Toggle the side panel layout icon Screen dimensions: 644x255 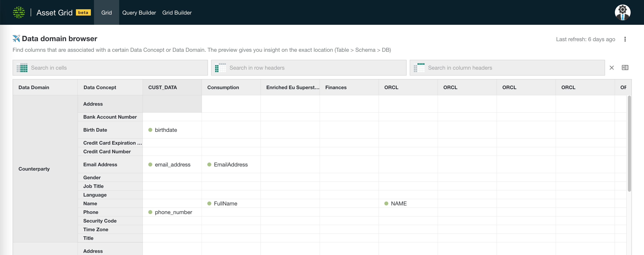[625, 67]
